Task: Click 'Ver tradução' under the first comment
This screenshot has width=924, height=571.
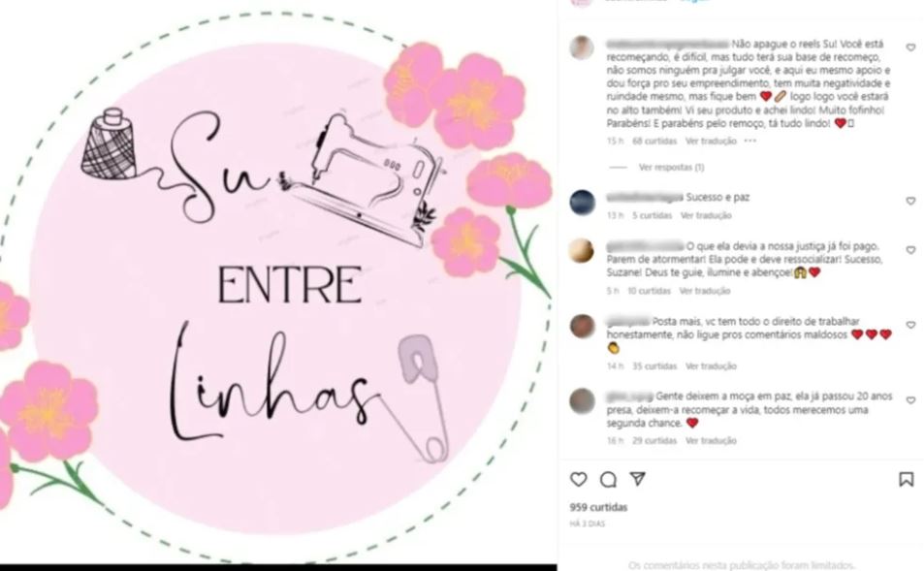Action: [x=711, y=142]
